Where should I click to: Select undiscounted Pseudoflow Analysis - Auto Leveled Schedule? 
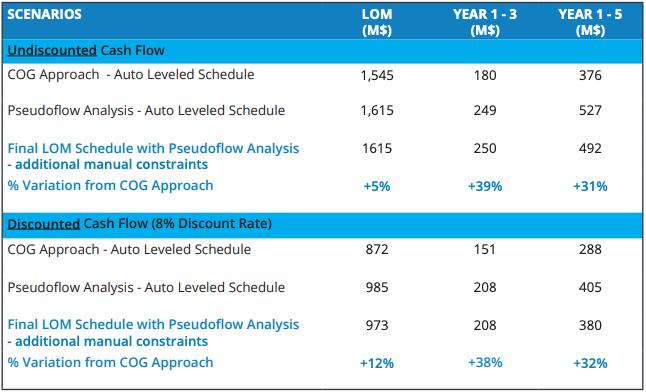pyautogui.click(x=146, y=110)
